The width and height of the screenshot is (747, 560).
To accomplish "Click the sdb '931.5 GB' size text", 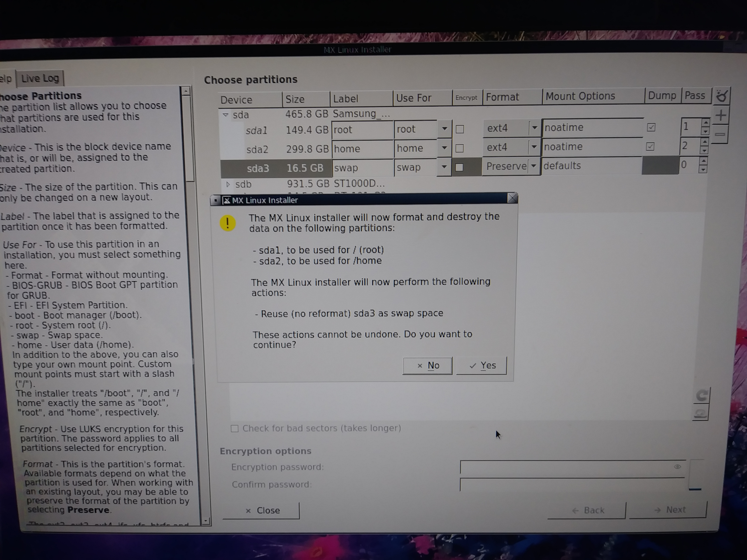I will pyautogui.click(x=308, y=184).
